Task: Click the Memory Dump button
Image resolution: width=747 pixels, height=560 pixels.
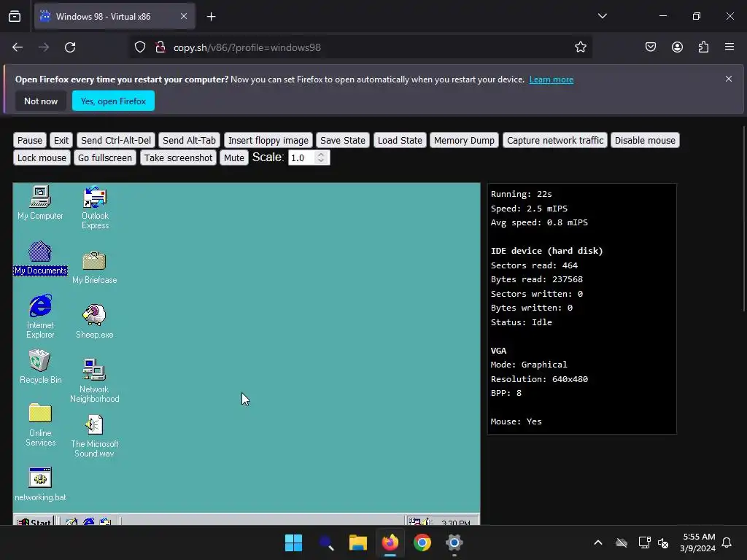Action: (464, 141)
